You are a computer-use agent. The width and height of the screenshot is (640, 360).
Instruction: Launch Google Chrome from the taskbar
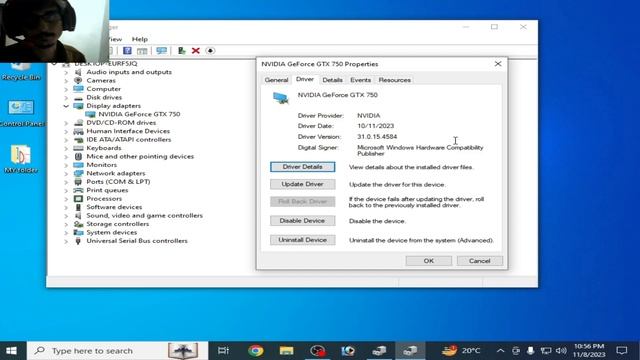(x=256, y=351)
